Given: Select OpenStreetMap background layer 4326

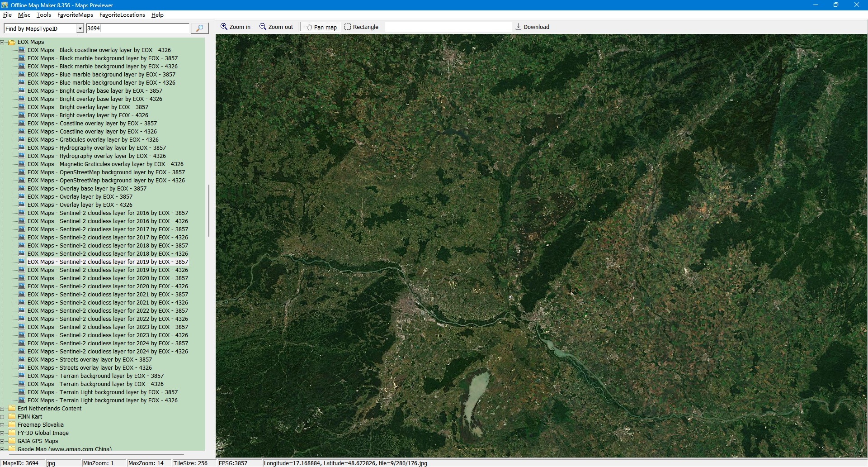Looking at the screenshot, I should pos(106,181).
